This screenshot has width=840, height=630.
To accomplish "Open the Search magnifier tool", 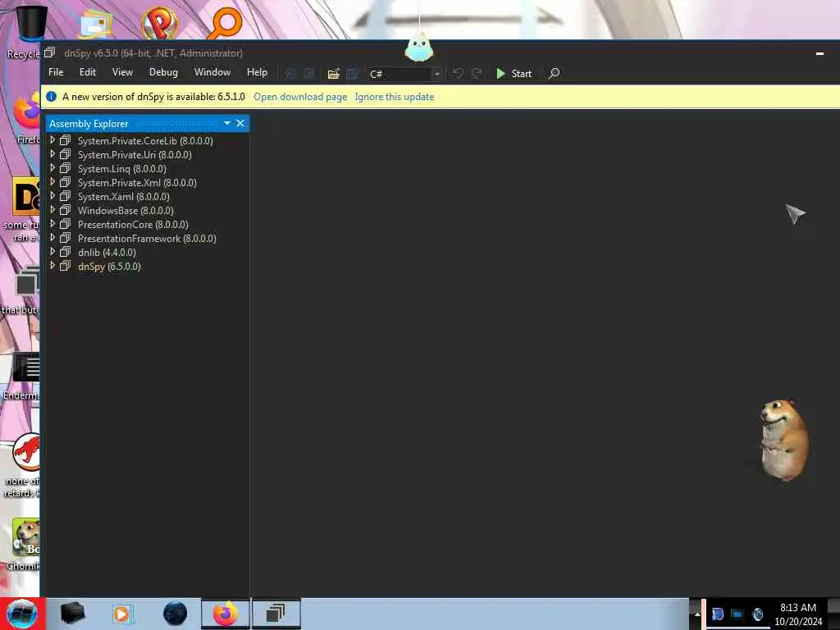I will click(555, 73).
